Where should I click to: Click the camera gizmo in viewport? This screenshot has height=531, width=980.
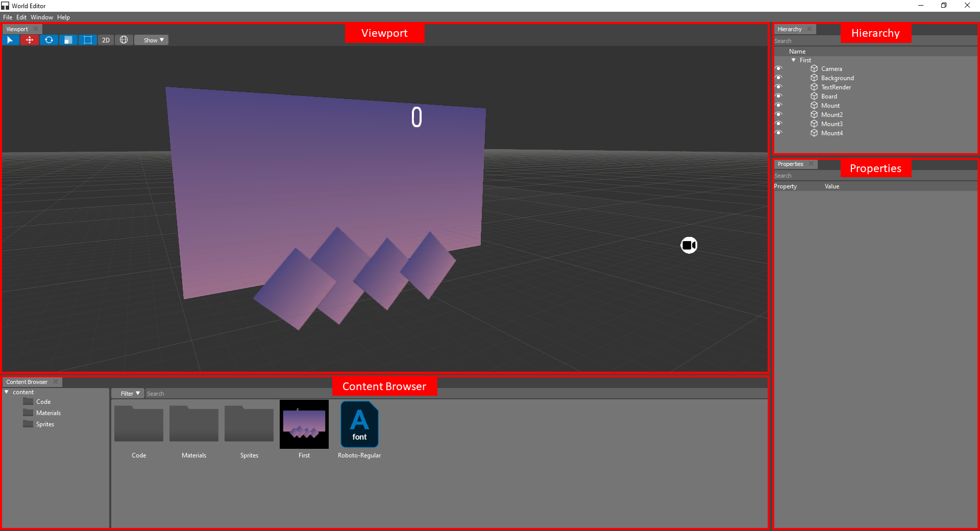689,245
